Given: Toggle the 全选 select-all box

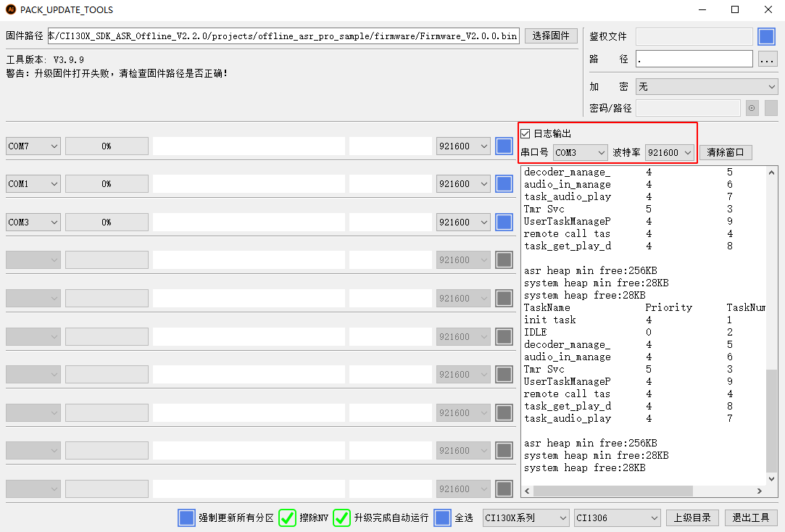Looking at the screenshot, I should coord(442,518).
